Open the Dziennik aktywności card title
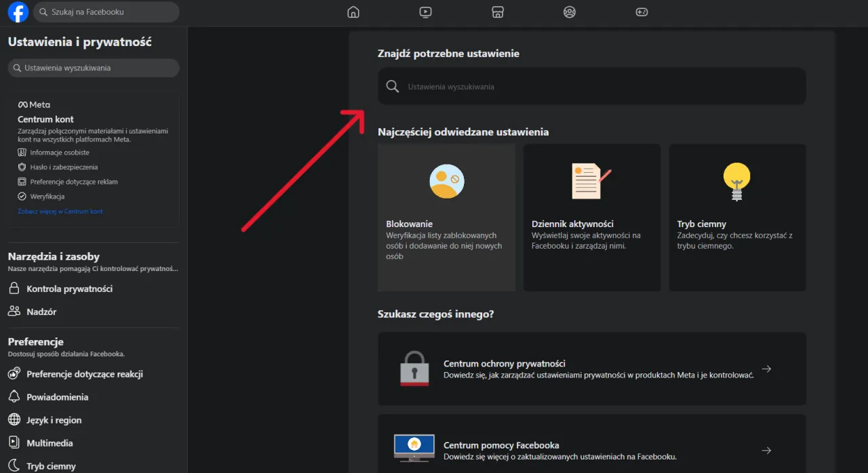The width and height of the screenshot is (868, 473). pyautogui.click(x=572, y=224)
